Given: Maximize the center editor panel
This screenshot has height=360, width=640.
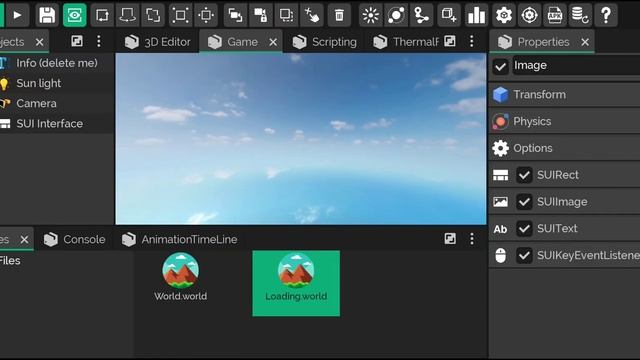Looking at the screenshot, I should pyautogui.click(x=450, y=41).
